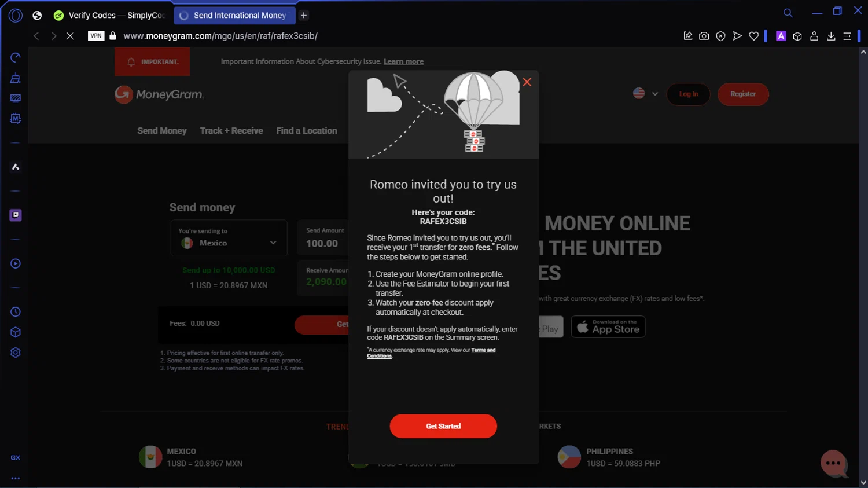Click the Register button
868x488 pixels.
743,94
